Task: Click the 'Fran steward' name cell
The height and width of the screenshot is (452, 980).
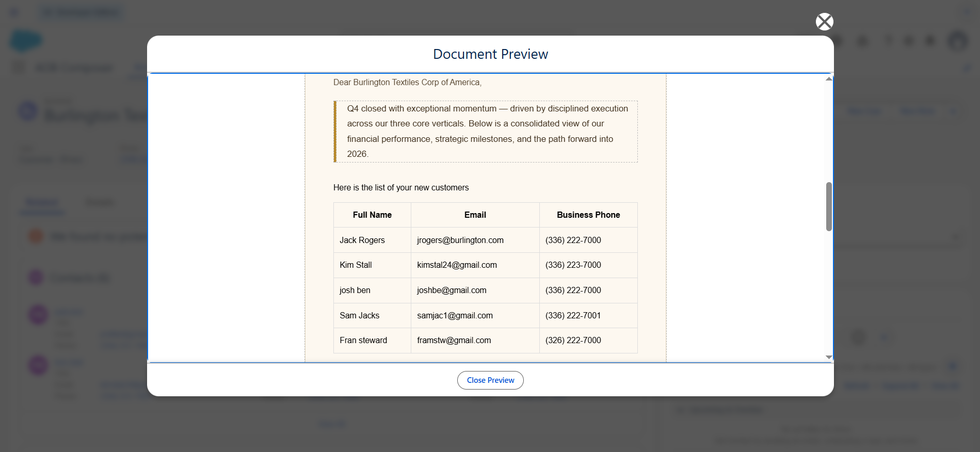Action: pos(372,341)
